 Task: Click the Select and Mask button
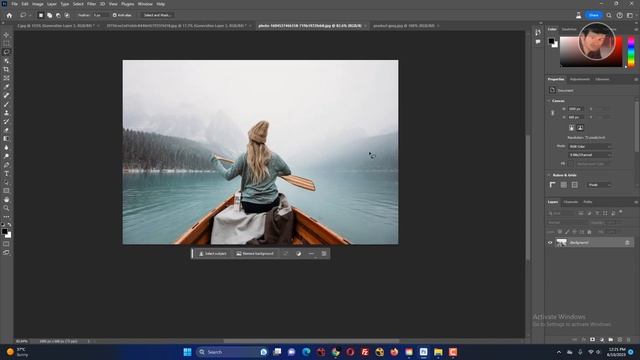(157, 15)
